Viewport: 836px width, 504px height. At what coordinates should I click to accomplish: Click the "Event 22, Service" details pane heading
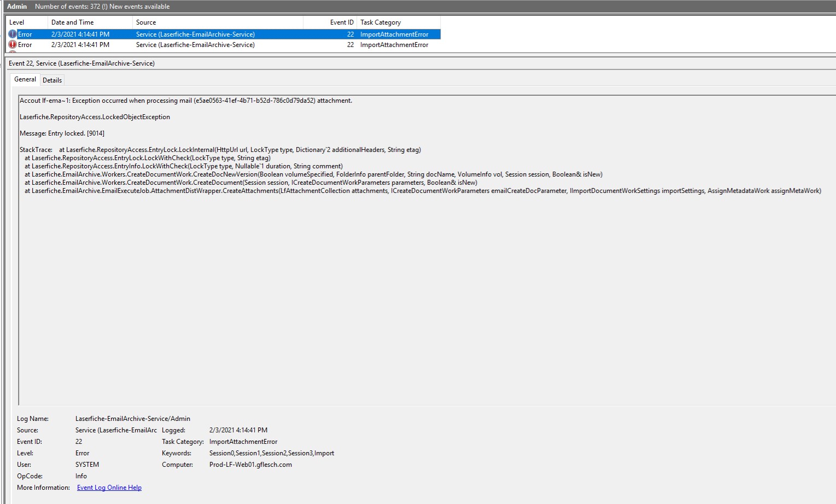(81, 63)
